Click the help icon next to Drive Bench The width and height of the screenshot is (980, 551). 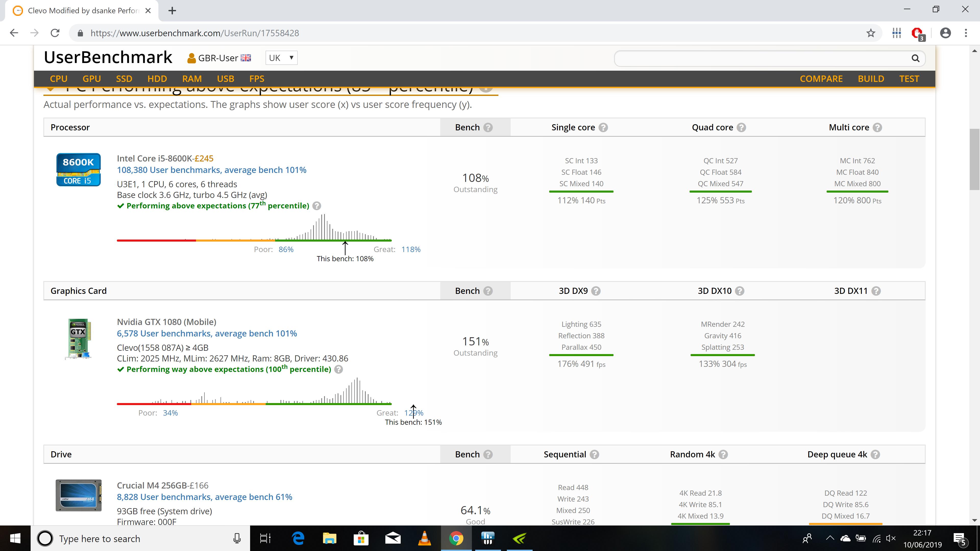pyautogui.click(x=488, y=454)
